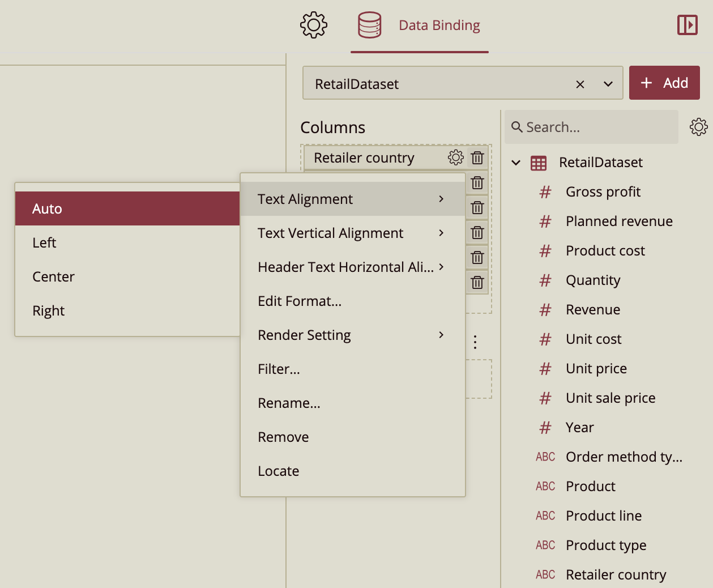713x588 pixels.
Task: Open the Render Setting submenu
Action: point(353,335)
